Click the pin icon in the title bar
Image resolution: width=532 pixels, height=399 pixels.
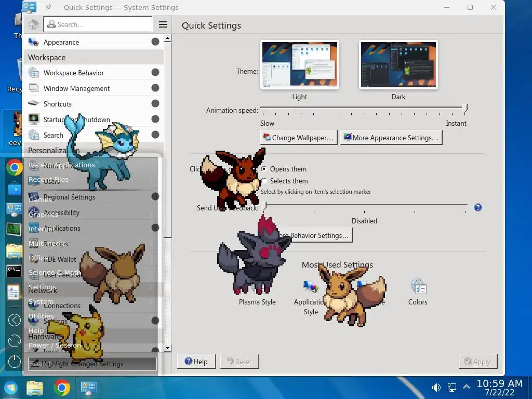pos(48,7)
